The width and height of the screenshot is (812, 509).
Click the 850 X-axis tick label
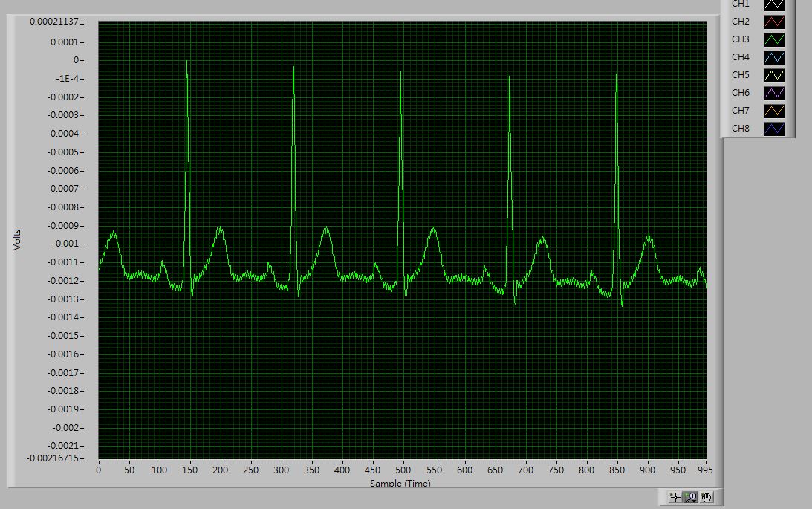(x=617, y=470)
